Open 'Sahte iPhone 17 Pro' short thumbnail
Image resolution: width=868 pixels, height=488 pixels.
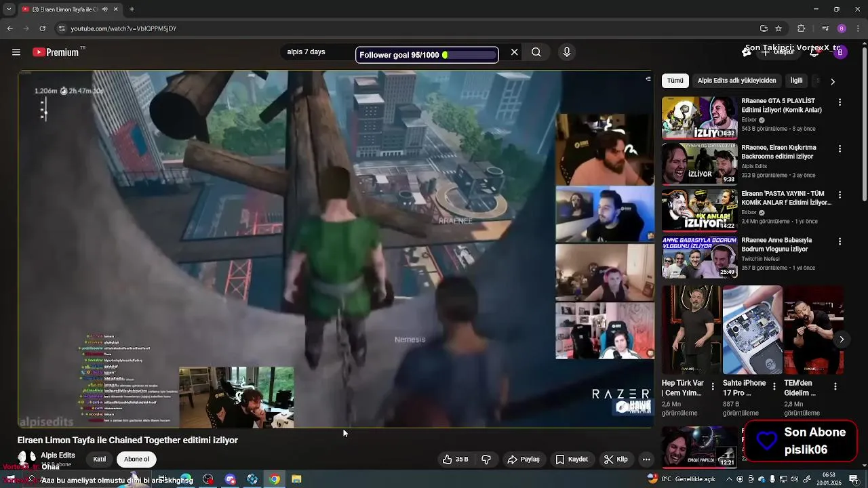point(753,329)
